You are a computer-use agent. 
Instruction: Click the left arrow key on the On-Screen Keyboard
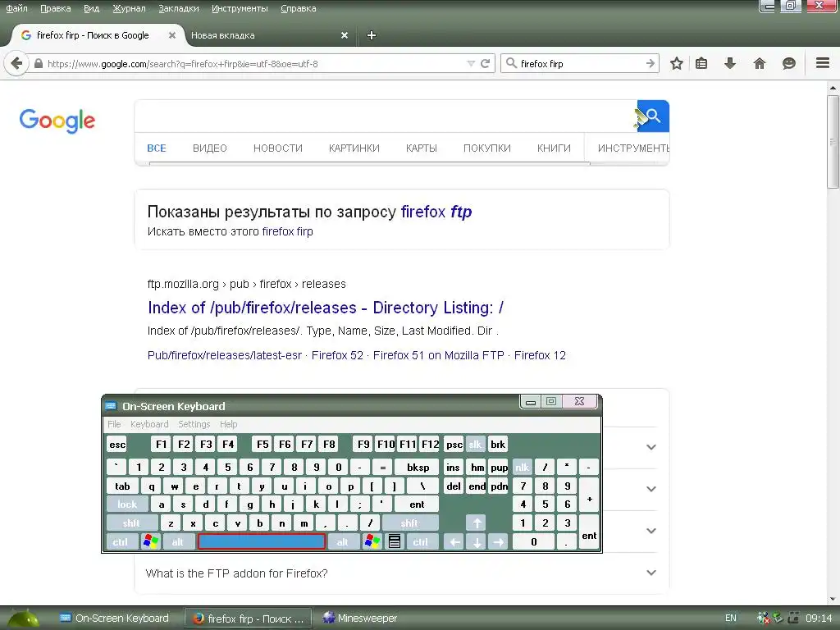[454, 541]
